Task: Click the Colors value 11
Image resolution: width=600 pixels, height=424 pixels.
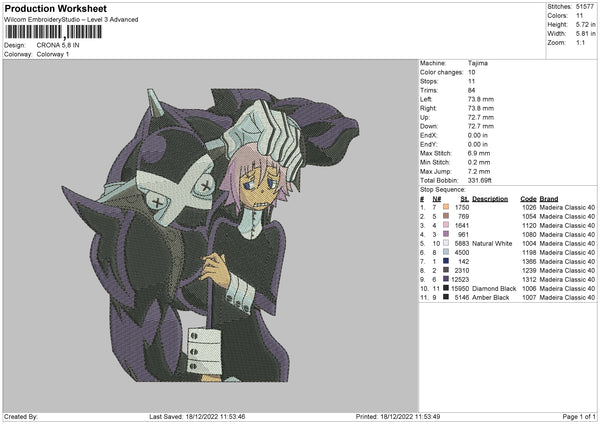Action: (x=579, y=16)
